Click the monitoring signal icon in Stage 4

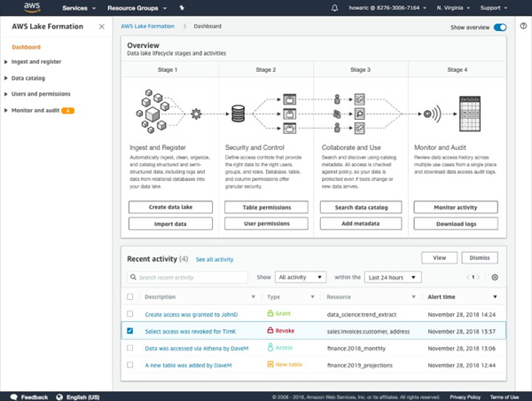433,114
